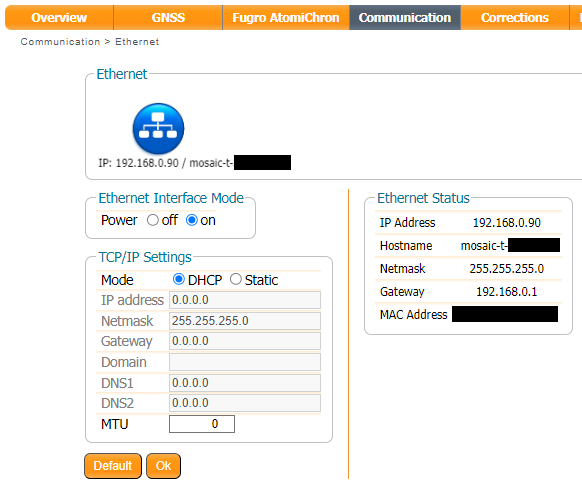Viewport: 582px width, 490px height.
Task: Select the Communication tab
Action: (405, 17)
